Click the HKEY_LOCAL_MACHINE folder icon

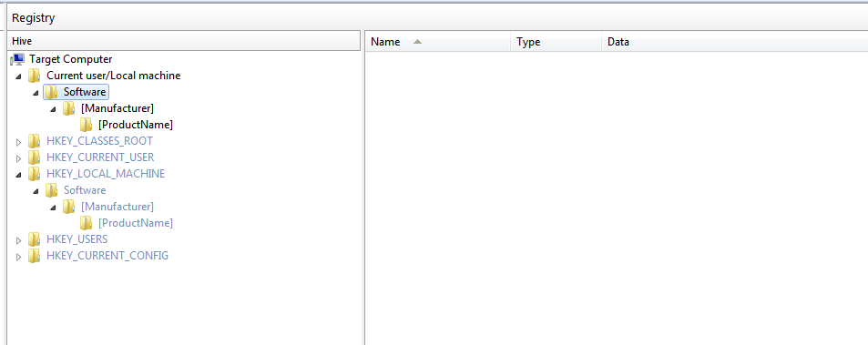[35, 174]
